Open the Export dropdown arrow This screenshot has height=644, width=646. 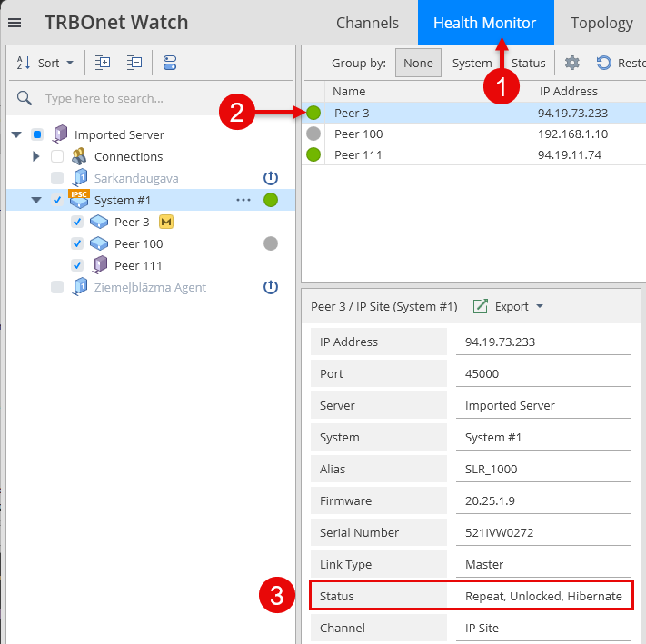click(x=540, y=306)
